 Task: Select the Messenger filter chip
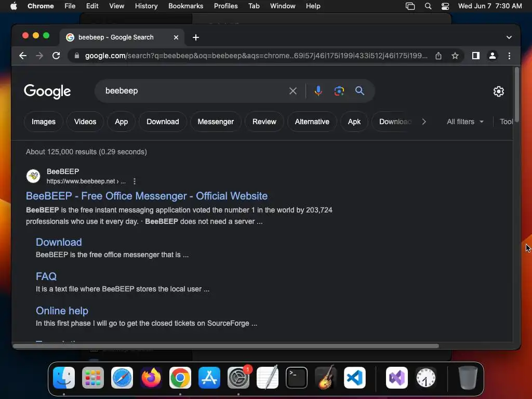[216, 122]
